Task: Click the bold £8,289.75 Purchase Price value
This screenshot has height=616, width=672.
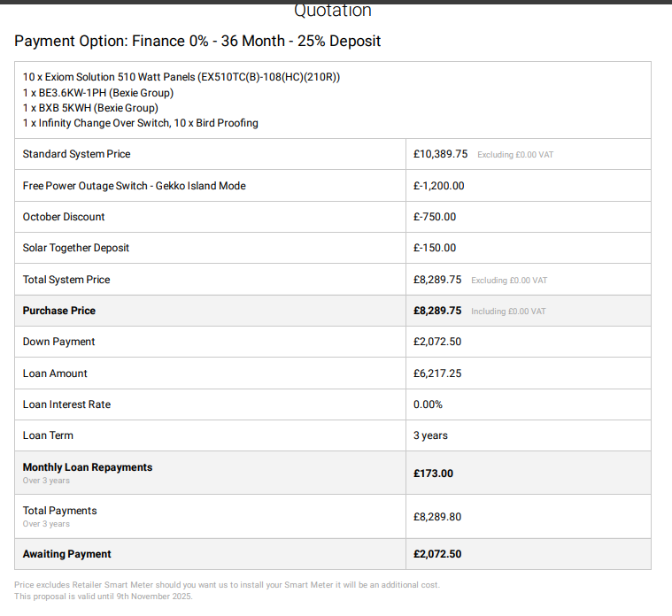Action: coord(437,311)
